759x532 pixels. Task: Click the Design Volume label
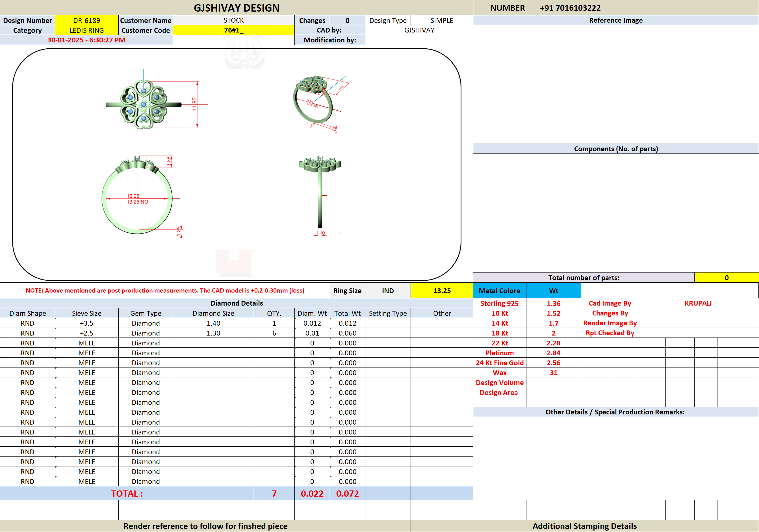point(500,382)
